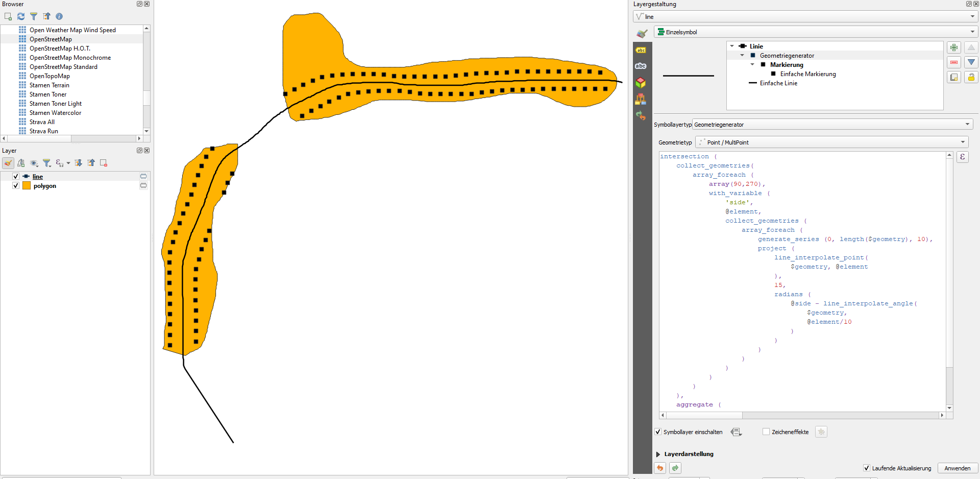
Task: Open manage map themes eye icon
Action: pos(34,163)
